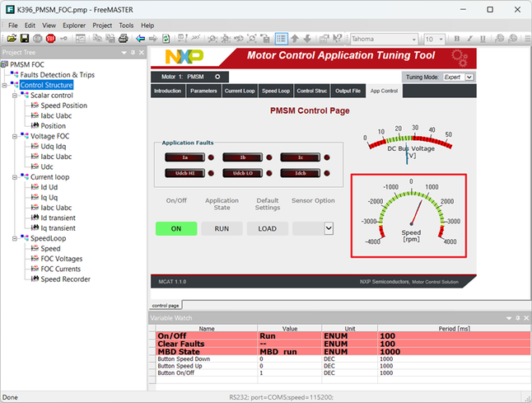Click the context help question icon

[x=338, y=39]
